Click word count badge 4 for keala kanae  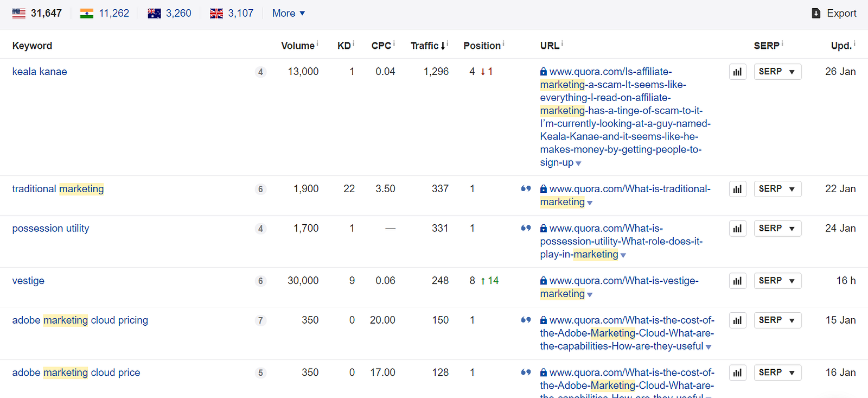(260, 72)
